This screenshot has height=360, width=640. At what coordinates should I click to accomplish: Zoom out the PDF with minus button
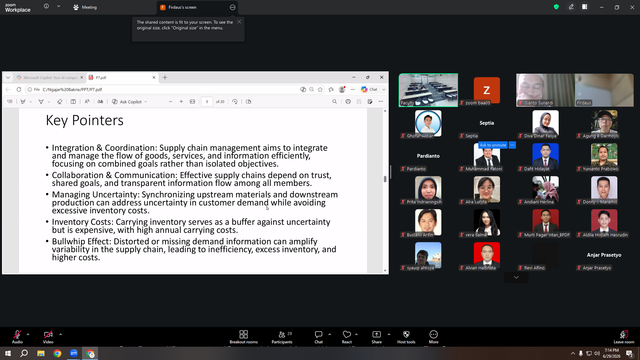pos(170,102)
